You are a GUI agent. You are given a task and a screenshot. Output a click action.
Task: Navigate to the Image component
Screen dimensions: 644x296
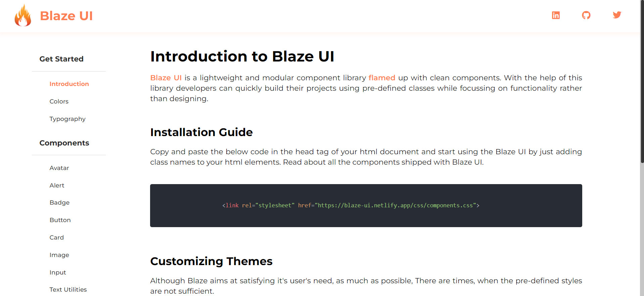pyautogui.click(x=59, y=255)
